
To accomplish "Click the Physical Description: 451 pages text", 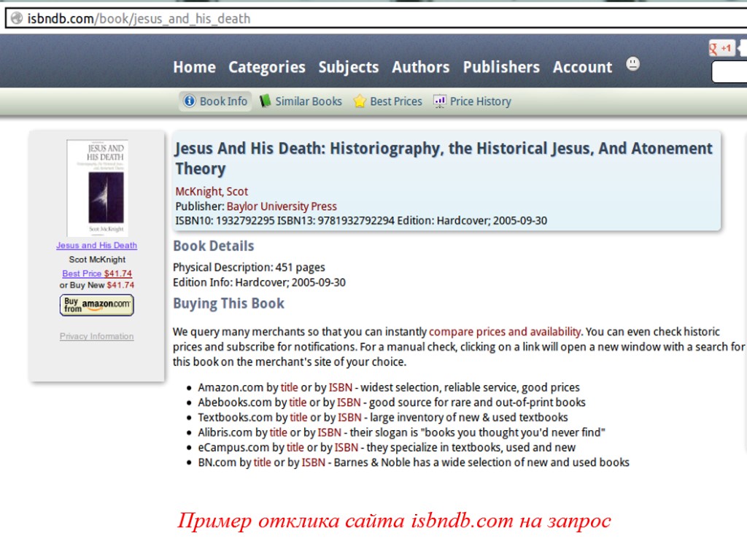I will [x=249, y=267].
